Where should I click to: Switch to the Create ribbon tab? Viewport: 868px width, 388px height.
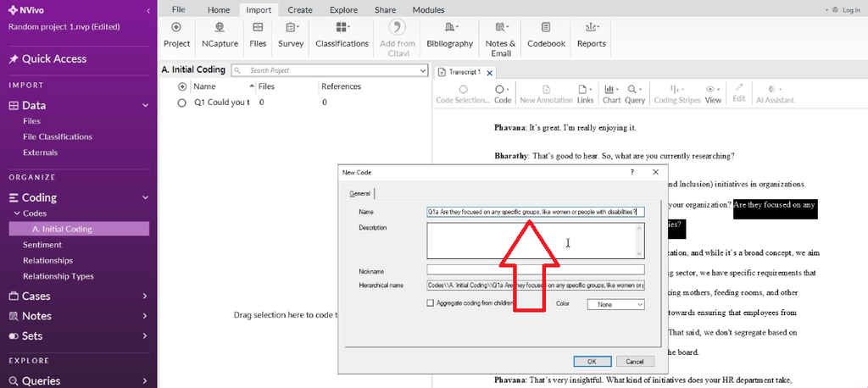[300, 9]
